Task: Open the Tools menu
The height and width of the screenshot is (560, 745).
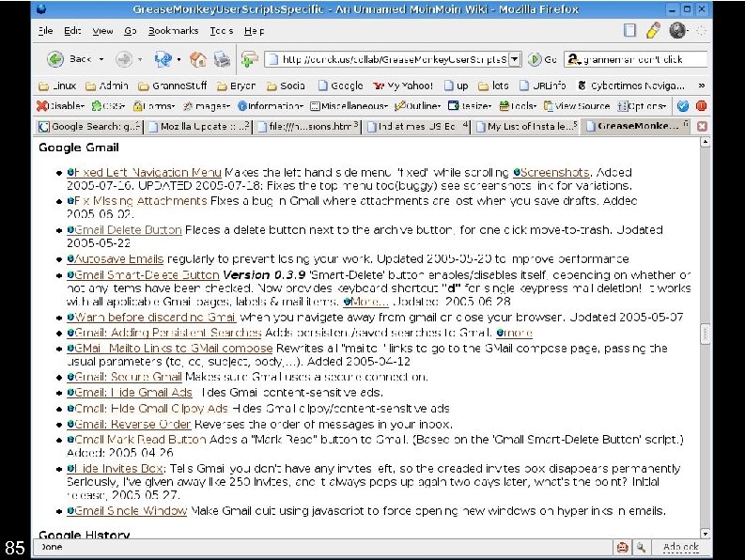Action: [x=222, y=31]
